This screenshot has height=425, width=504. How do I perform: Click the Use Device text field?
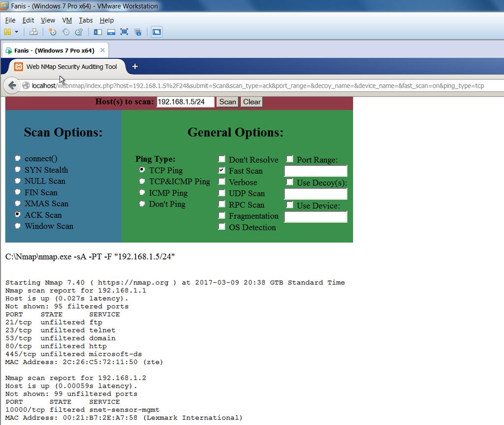315,217
